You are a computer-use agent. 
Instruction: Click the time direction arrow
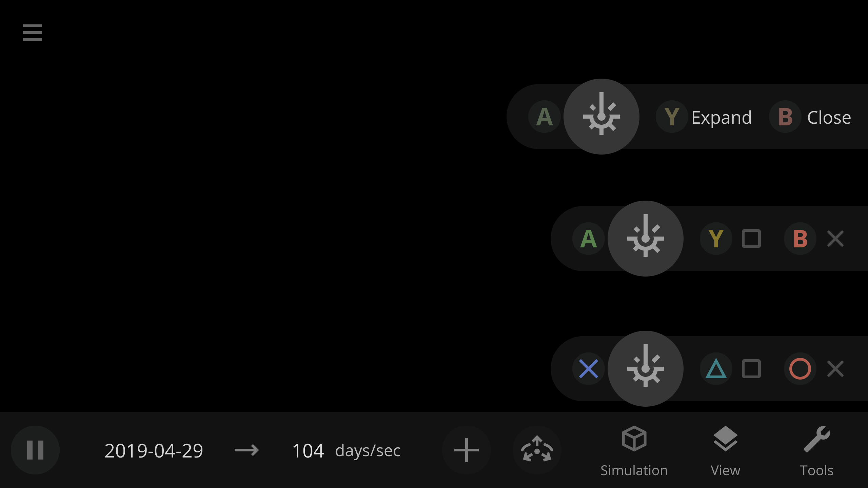246,450
